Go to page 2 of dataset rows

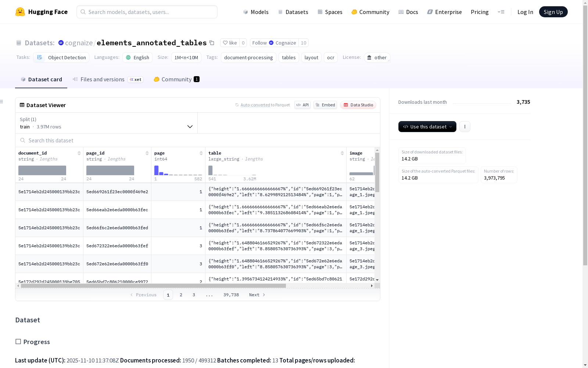181,295
